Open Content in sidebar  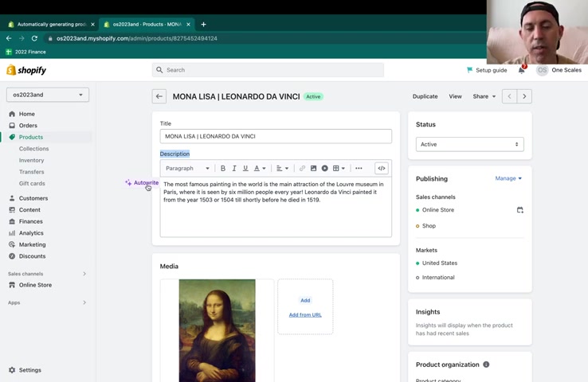(x=29, y=210)
